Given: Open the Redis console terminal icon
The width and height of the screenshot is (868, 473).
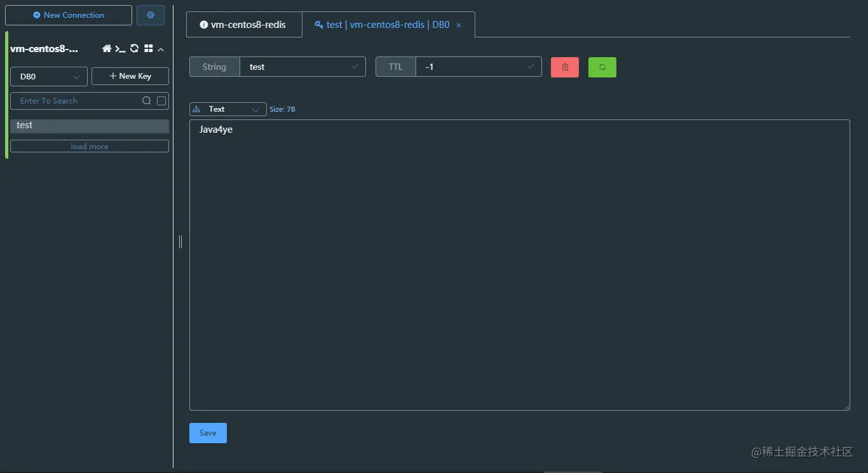Looking at the screenshot, I should pyautogui.click(x=120, y=49).
